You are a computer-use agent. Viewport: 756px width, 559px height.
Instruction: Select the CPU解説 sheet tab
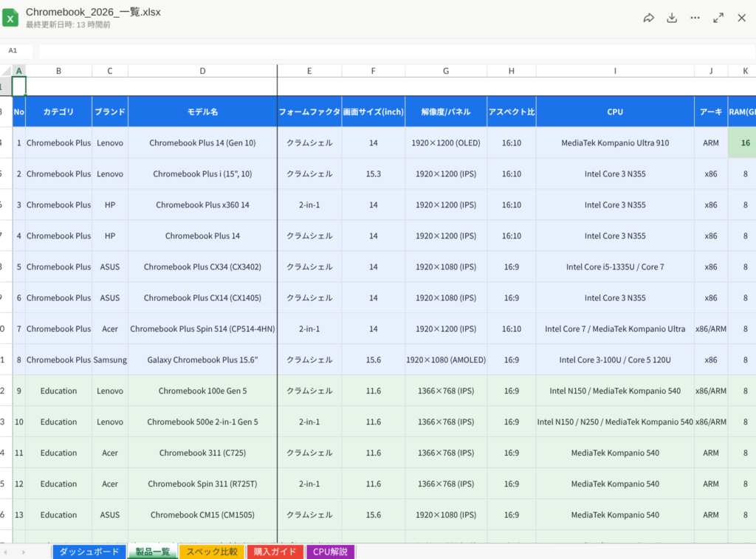click(330, 552)
